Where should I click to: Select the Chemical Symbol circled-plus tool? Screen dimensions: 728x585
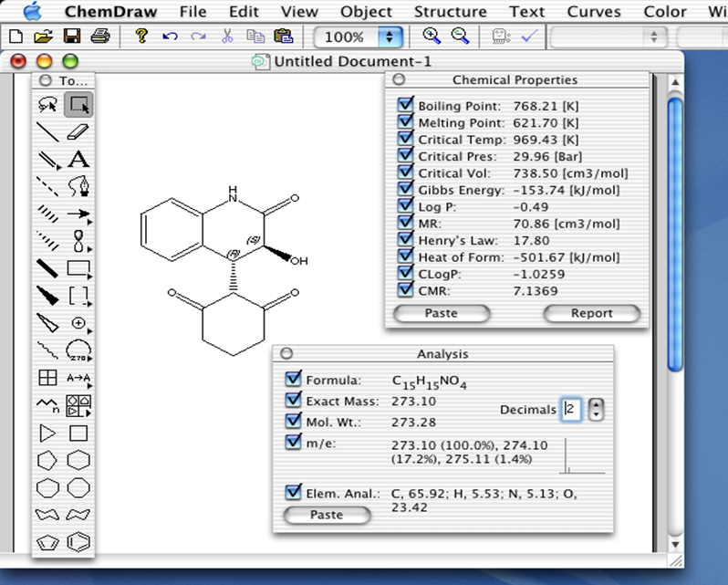coord(78,323)
